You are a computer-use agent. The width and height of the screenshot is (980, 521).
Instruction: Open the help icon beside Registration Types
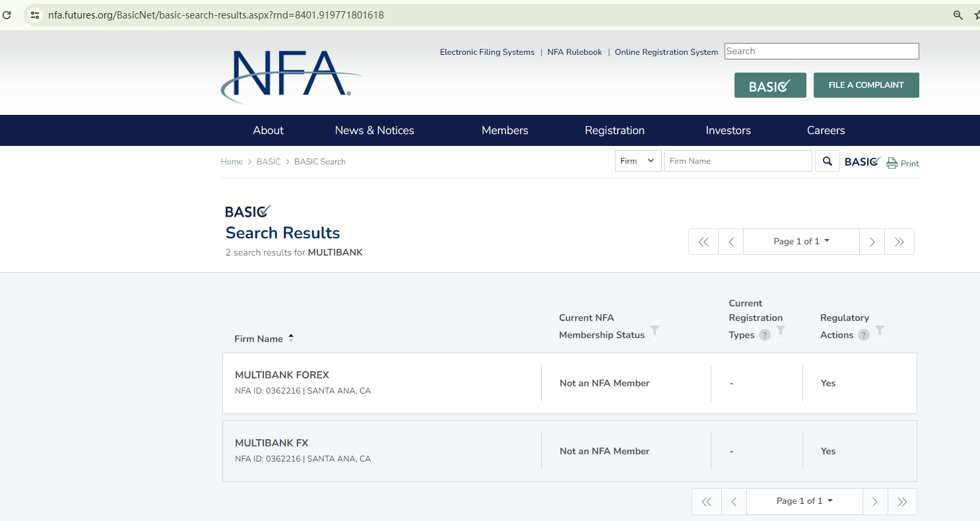click(x=764, y=335)
